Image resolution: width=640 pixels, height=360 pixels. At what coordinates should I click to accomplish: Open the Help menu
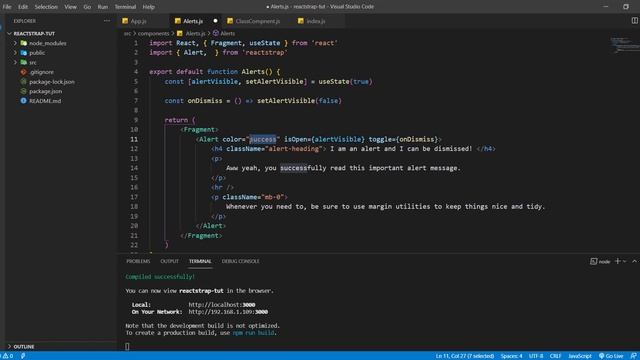[x=149, y=7]
